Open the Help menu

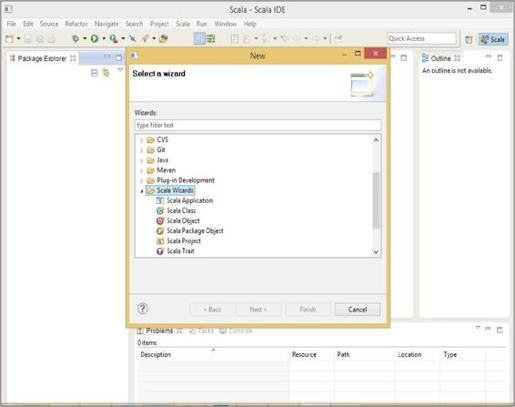pos(250,24)
